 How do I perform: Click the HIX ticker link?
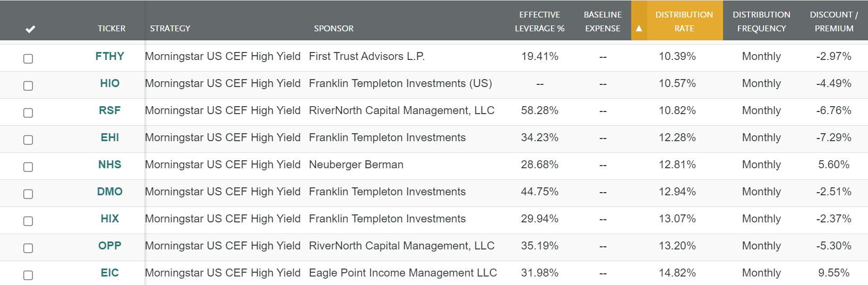coord(110,219)
